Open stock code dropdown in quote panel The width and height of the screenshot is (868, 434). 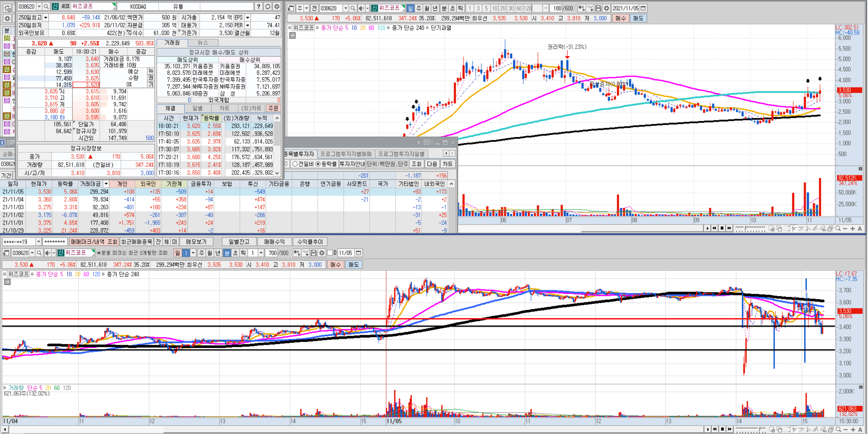39,6
